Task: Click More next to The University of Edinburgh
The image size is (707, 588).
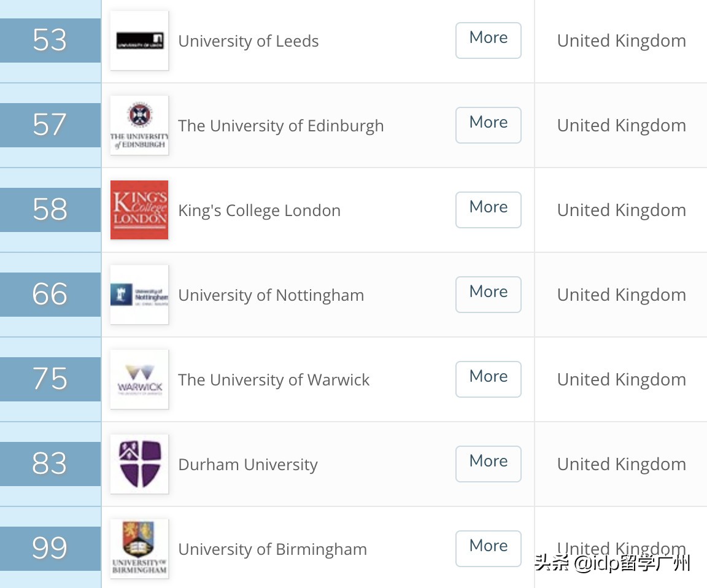Action: [488, 125]
